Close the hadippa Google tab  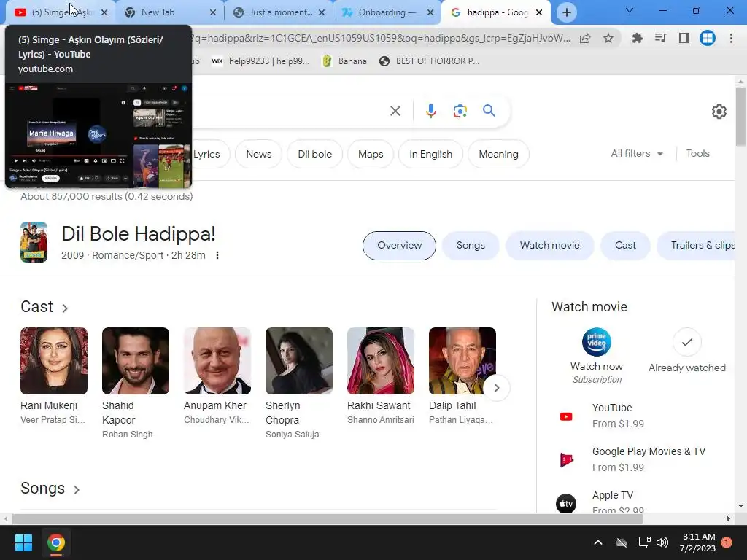(539, 12)
